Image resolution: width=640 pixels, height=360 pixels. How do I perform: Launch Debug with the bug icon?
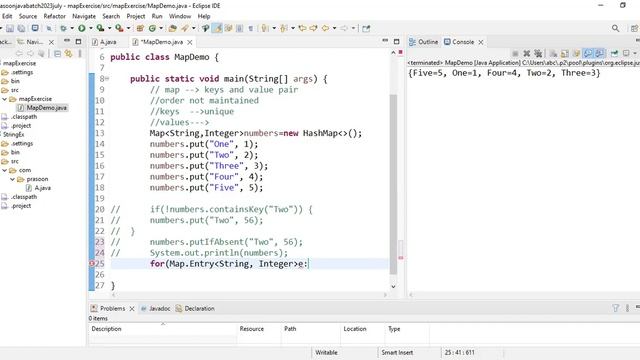63,28
